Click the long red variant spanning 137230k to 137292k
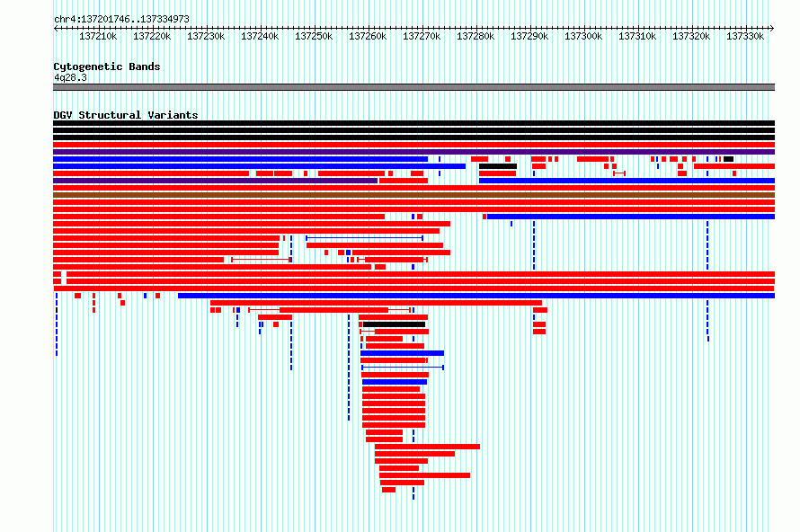 pos(376,303)
